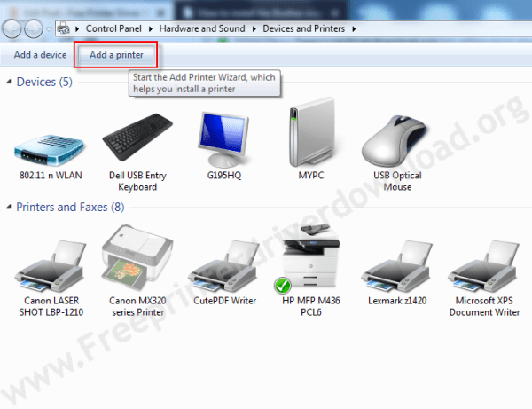Select the MYPC computer icon
Screen dimensions: 532x409
pos(311,132)
